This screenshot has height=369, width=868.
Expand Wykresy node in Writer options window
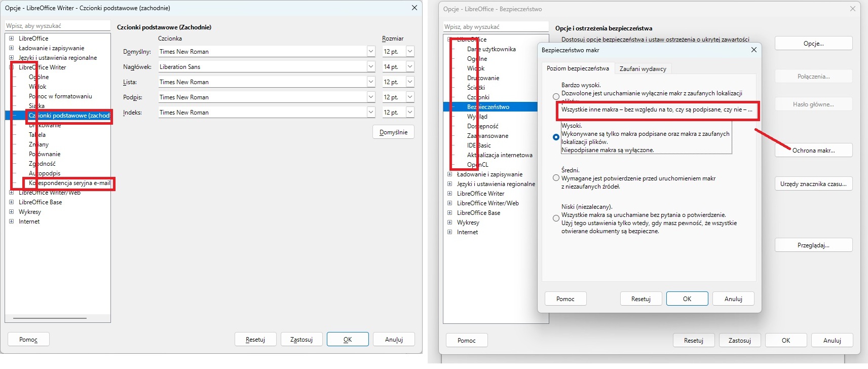(x=11, y=212)
